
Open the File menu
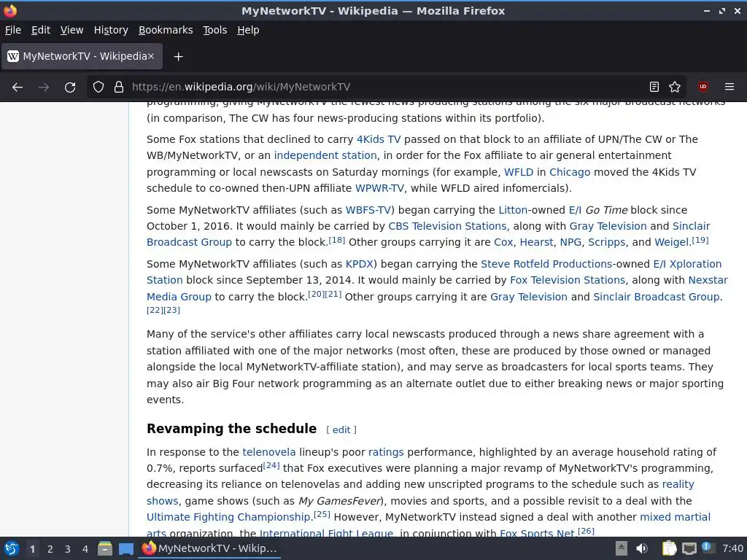13,30
